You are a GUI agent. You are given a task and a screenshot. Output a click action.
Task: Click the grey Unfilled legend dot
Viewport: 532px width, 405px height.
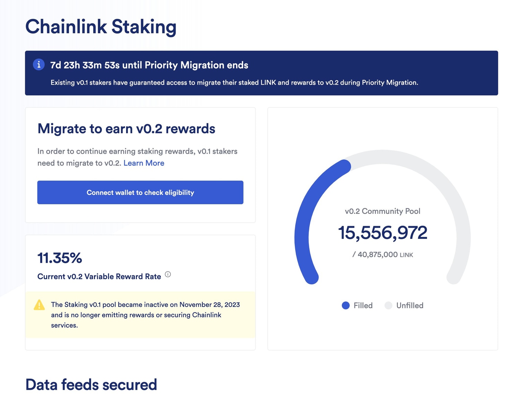coord(388,305)
